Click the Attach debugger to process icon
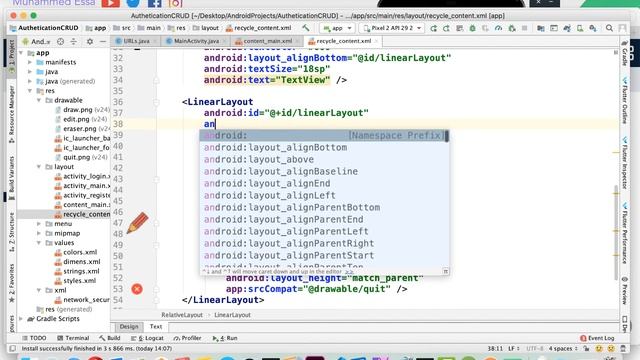The width and height of the screenshot is (640, 360). pyautogui.click(x=511, y=28)
